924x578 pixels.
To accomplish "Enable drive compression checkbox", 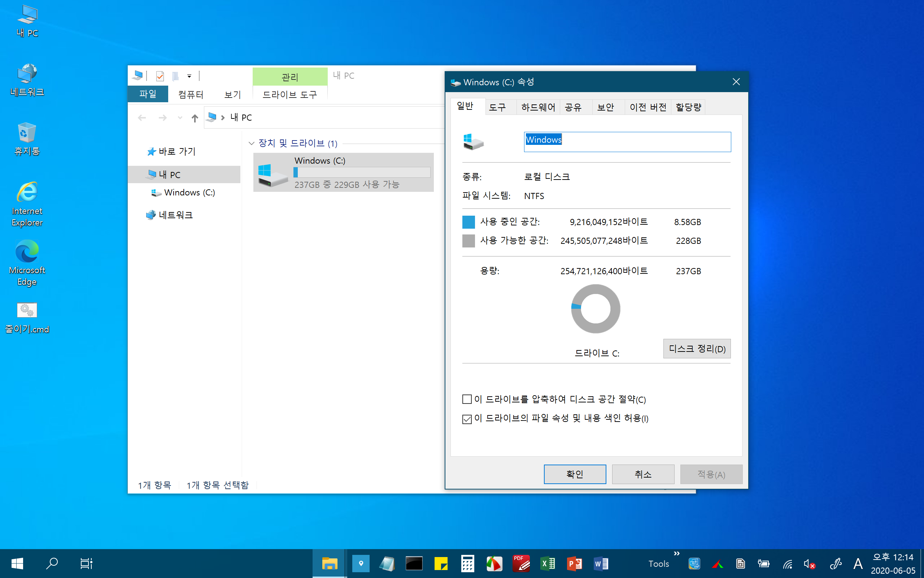I will click(x=467, y=400).
